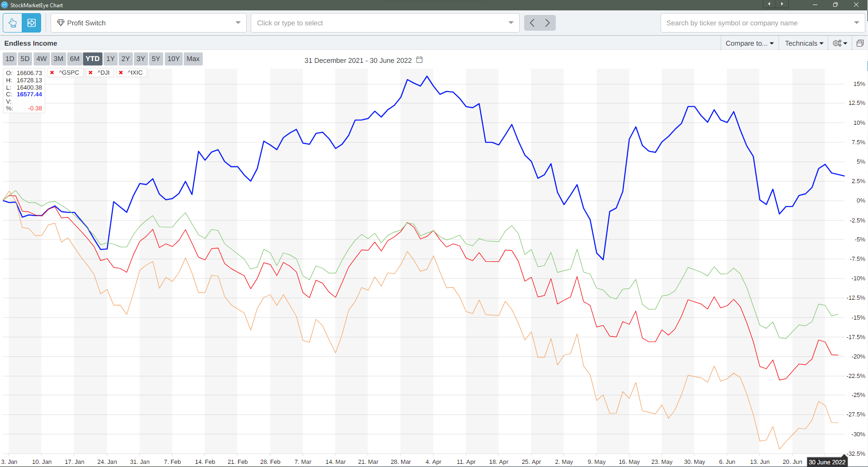Select the 3Y time range
The height and width of the screenshot is (467, 868).
[141, 59]
